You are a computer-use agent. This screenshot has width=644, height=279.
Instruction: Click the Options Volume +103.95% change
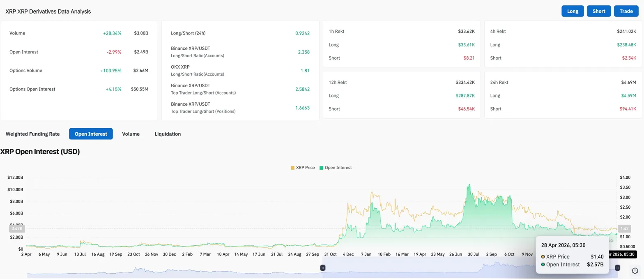[x=111, y=71]
